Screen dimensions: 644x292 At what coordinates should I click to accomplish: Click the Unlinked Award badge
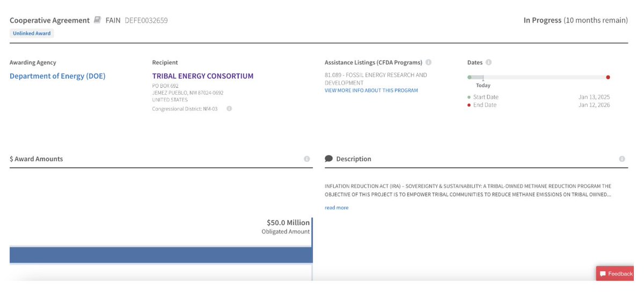pos(32,33)
